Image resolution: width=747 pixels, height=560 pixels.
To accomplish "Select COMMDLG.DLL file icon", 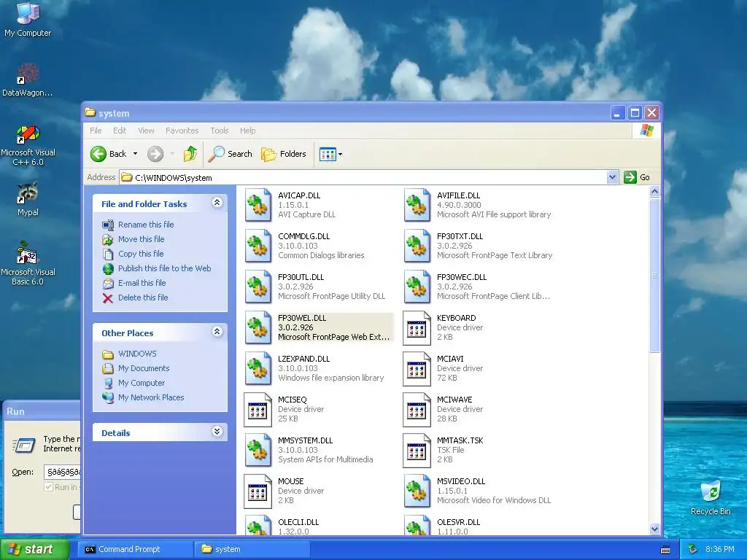I will (258, 246).
